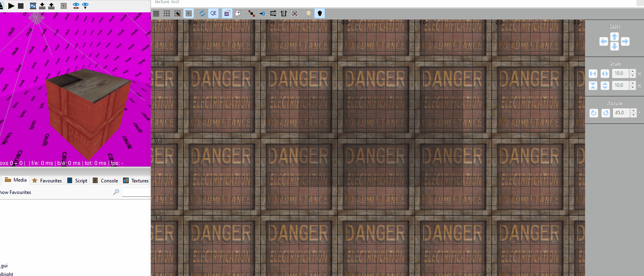Click the select-related expand corners icon
Viewport: 644px width, 276px height.
295,14
